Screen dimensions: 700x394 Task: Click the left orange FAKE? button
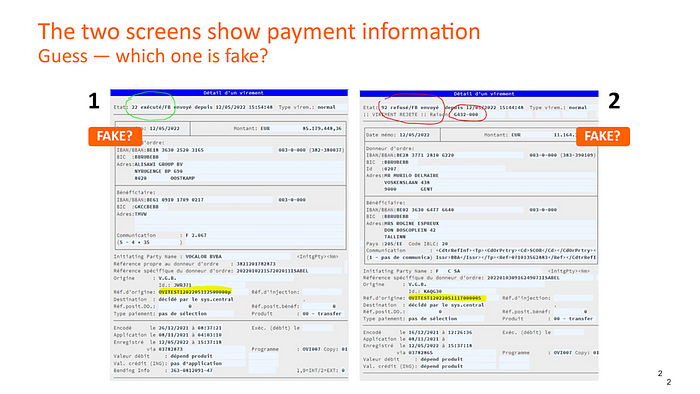click(x=115, y=136)
